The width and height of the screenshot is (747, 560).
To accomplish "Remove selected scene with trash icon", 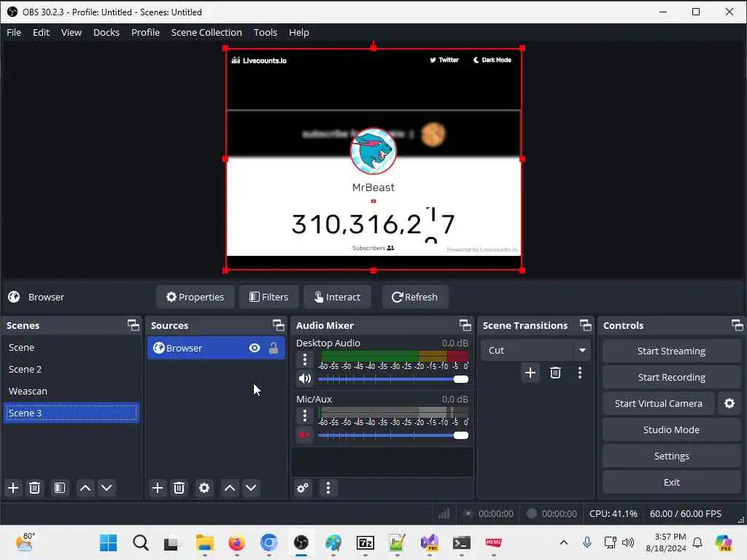I will pos(35,488).
